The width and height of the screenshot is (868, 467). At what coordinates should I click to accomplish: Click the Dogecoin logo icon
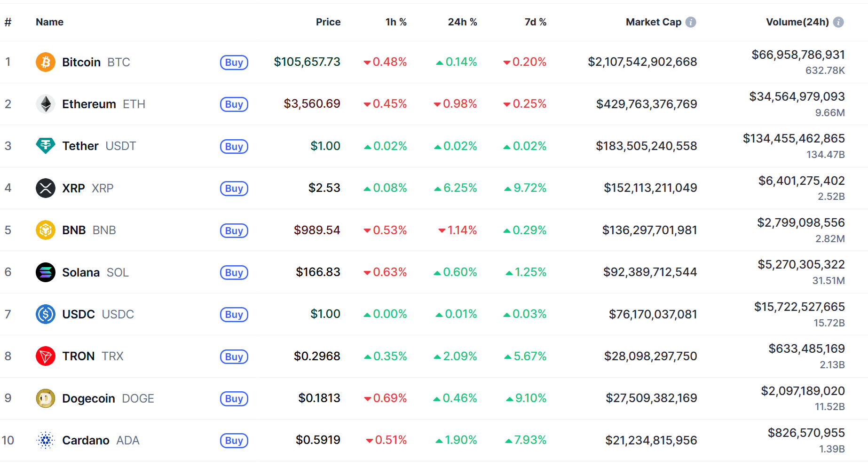46,398
